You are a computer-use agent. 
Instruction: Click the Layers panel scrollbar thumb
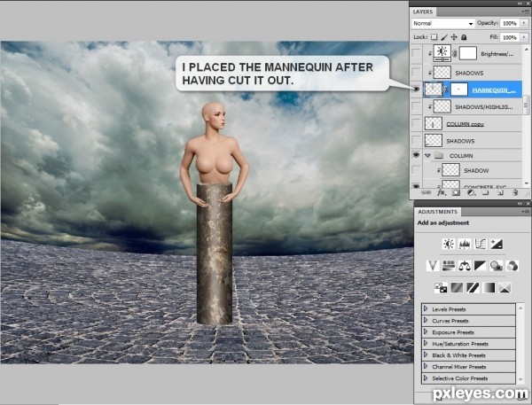pos(526,105)
